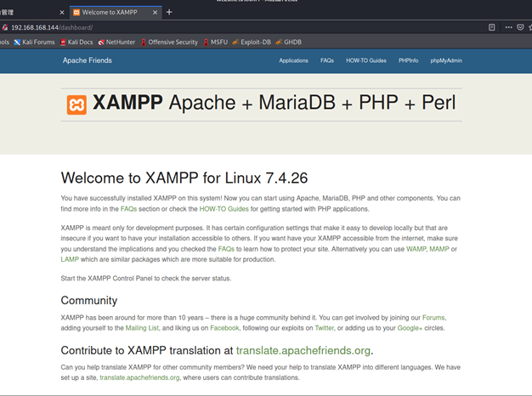Visit the Forums link
The height and width of the screenshot is (396, 532).
click(x=433, y=318)
